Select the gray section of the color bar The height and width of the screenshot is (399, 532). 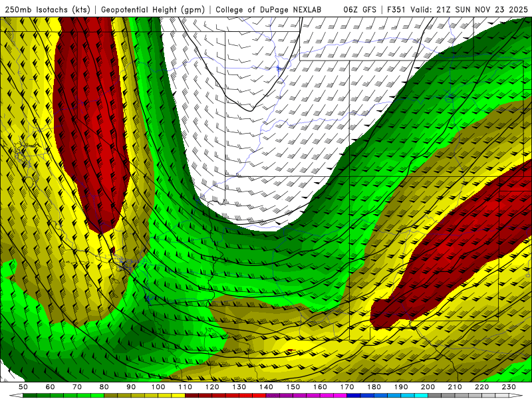coord(469,396)
